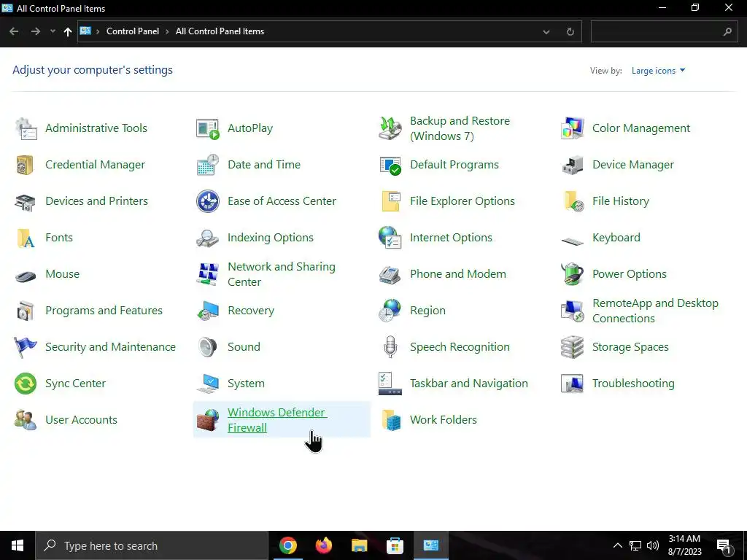Open File Explorer from the taskbar

click(359, 545)
